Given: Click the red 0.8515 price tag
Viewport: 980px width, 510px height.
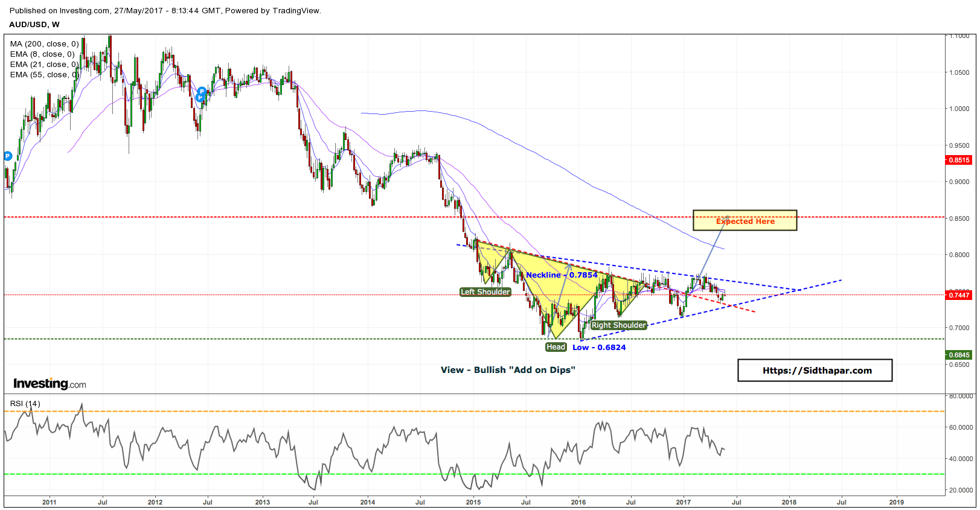Looking at the screenshot, I should point(959,160).
